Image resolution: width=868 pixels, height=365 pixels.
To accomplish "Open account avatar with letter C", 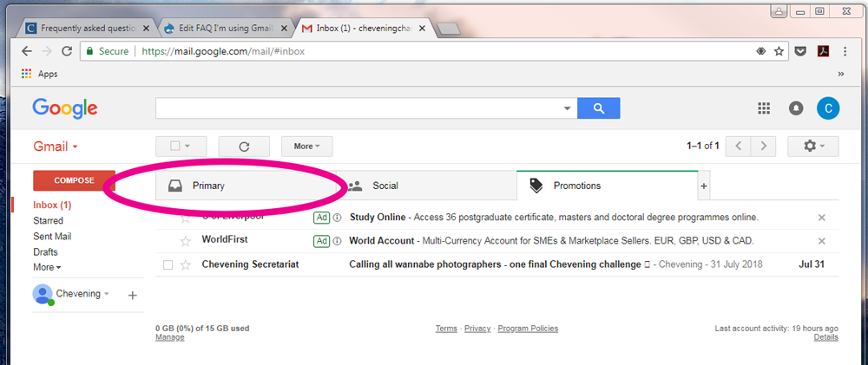I will pos(828,108).
